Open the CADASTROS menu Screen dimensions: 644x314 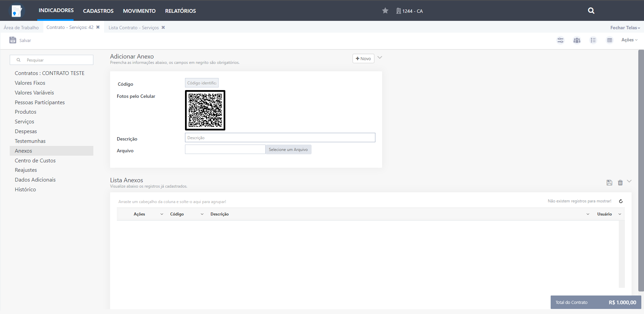pyautogui.click(x=98, y=11)
